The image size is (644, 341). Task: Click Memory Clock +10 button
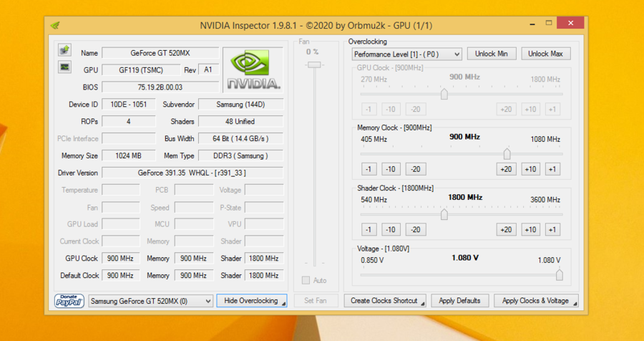pyautogui.click(x=531, y=169)
